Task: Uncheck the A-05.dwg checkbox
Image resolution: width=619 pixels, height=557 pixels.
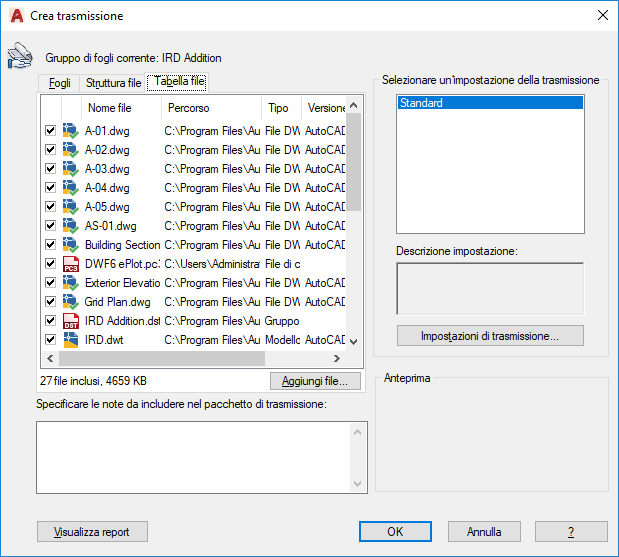Action: [x=50, y=206]
